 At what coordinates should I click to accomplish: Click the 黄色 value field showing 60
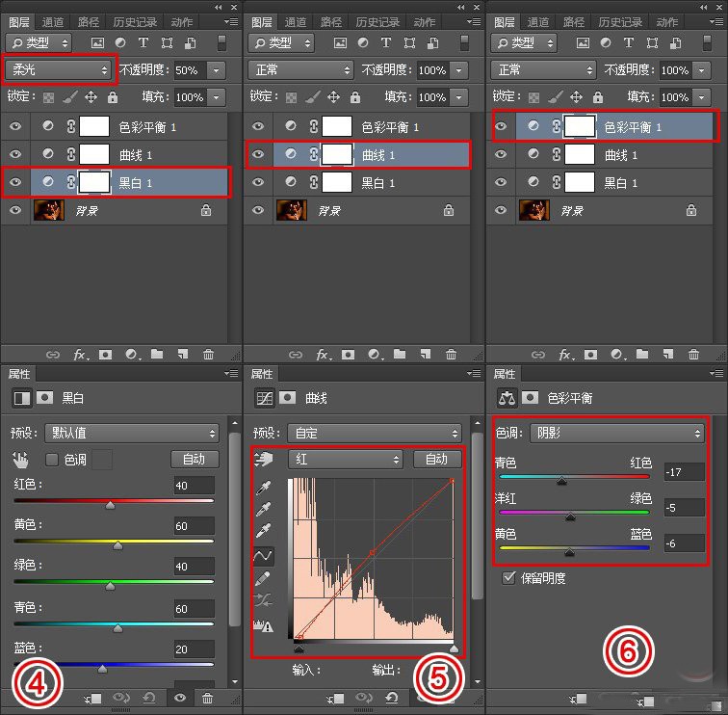(194, 526)
